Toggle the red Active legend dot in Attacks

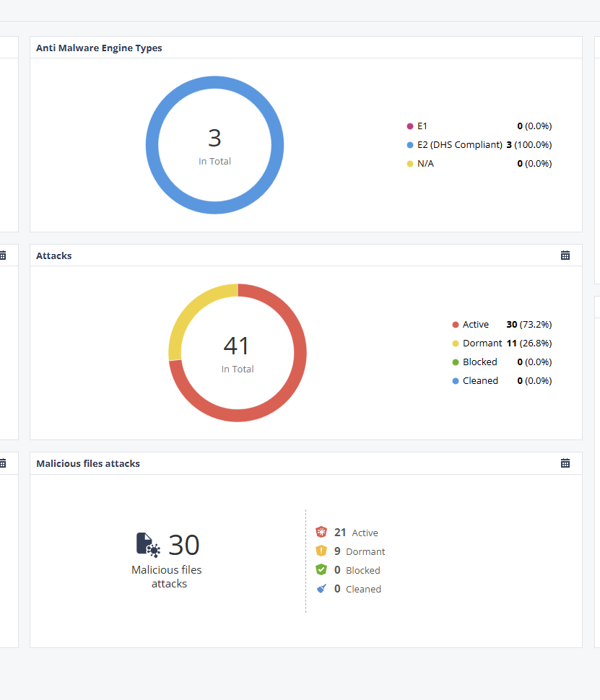(456, 325)
